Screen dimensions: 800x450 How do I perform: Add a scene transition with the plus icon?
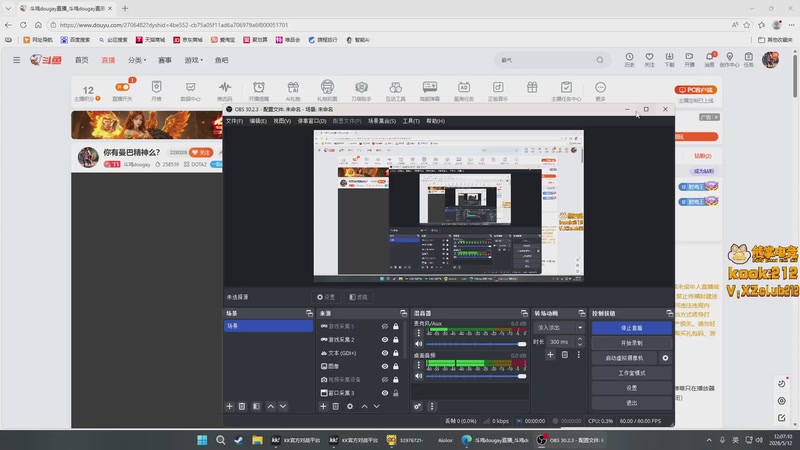point(550,355)
